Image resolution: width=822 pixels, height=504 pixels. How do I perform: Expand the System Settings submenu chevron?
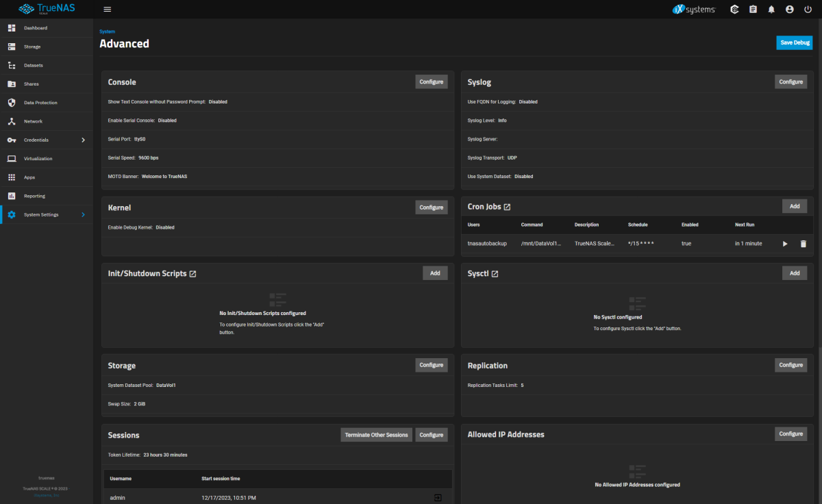pyautogui.click(x=84, y=214)
